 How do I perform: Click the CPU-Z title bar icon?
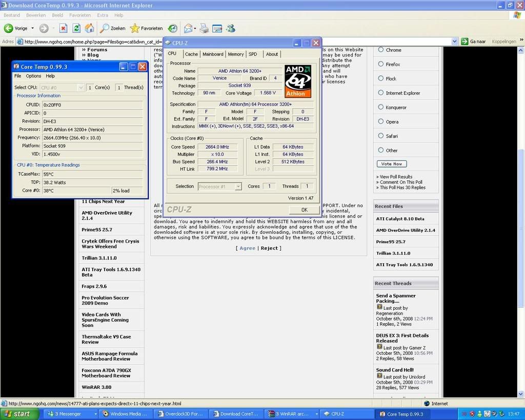168,43
